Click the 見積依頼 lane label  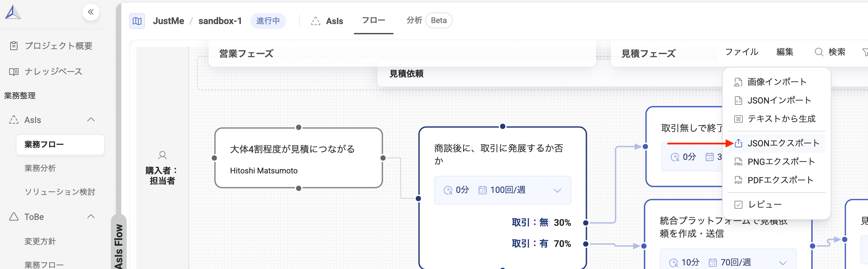pyautogui.click(x=406, y=74)
